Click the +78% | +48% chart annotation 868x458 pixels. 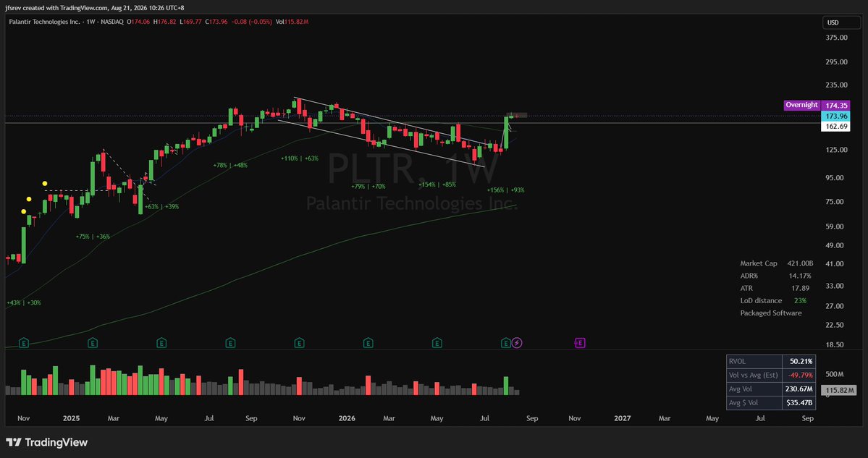click(x=230, y=165)
